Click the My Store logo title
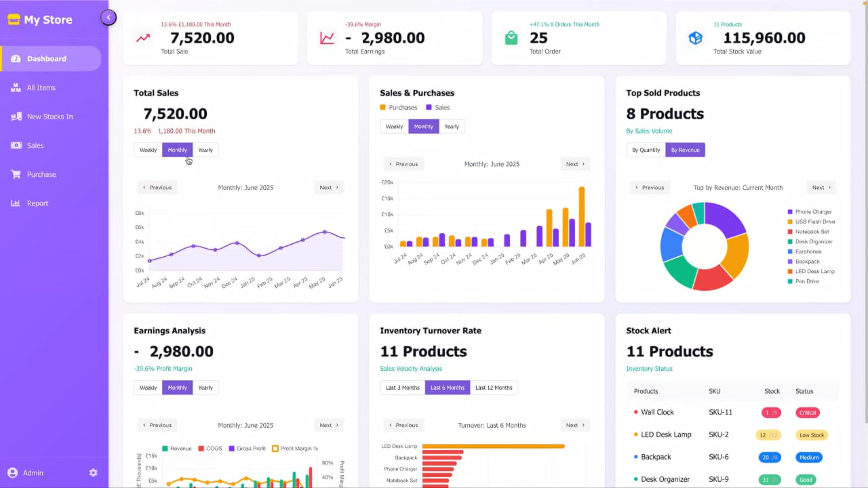The width and height of the screenshot is (868, 488). click(x=47, y=20)
